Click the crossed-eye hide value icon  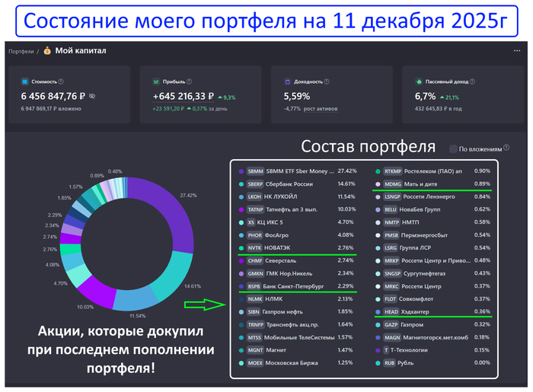click(92, 97)
